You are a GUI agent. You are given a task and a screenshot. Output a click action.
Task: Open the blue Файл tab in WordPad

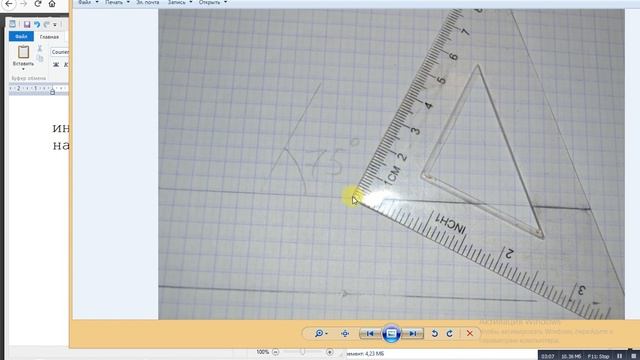coord(21,37)
